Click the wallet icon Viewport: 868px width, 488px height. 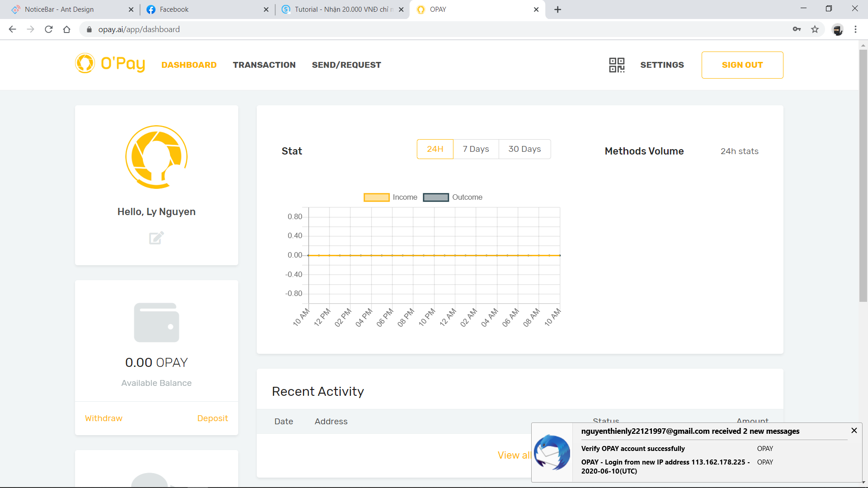click(156, 323)
